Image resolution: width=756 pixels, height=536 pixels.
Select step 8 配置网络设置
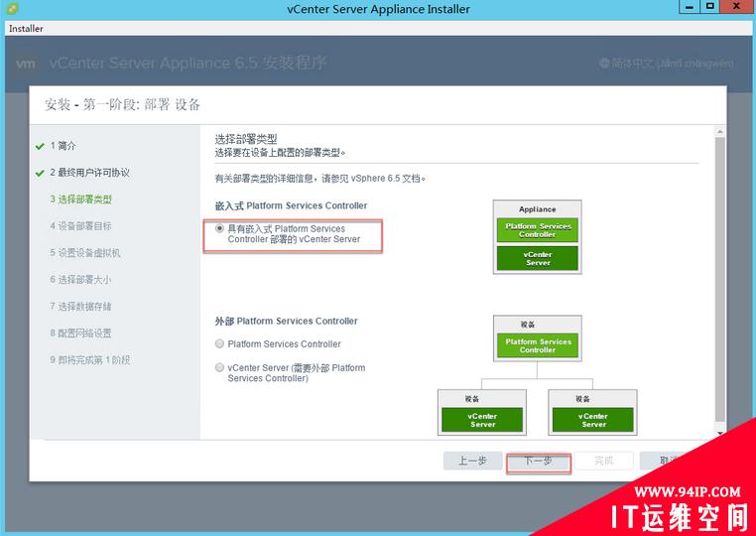coord(80,333)
